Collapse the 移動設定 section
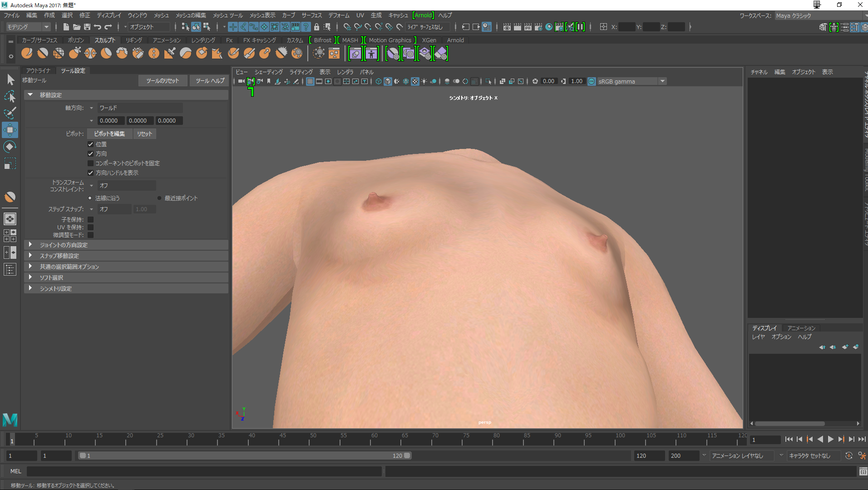 point(126,95)
